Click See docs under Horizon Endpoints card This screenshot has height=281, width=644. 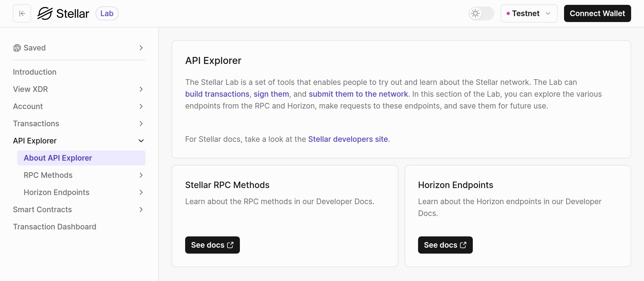(445, 245)
